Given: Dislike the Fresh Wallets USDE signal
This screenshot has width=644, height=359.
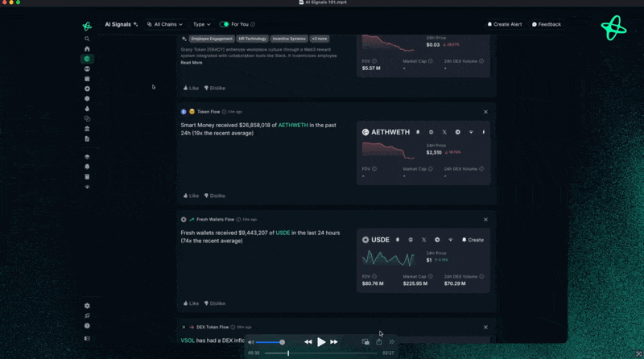Looking at the screenshot, I should click(215, 303).
